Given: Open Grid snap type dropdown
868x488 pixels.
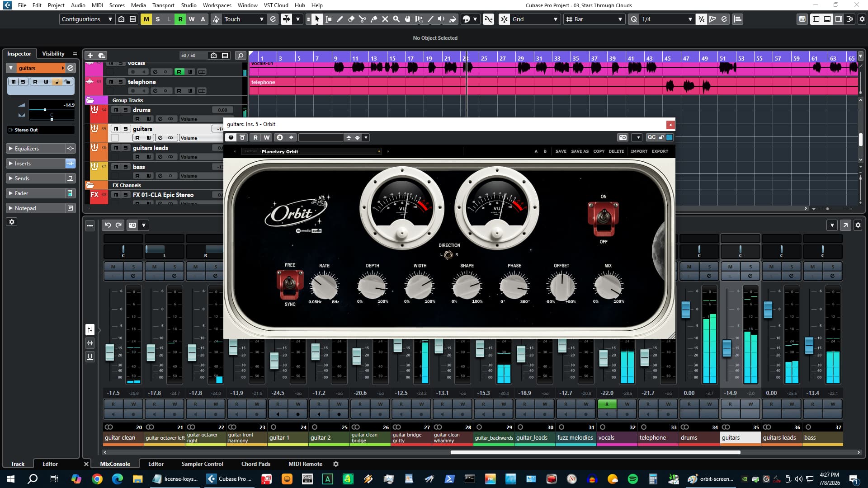Looking at the screenshot, I should [535, 19].
